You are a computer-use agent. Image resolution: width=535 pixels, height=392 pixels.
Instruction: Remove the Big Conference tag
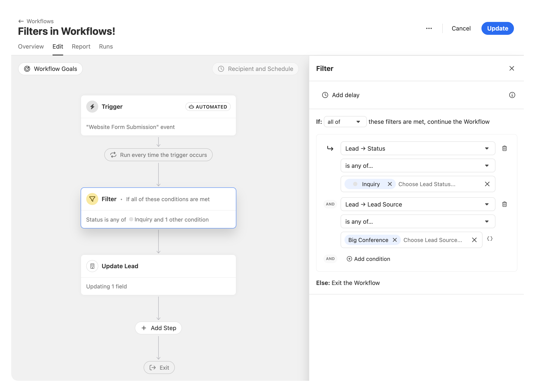tap(395, 240)
